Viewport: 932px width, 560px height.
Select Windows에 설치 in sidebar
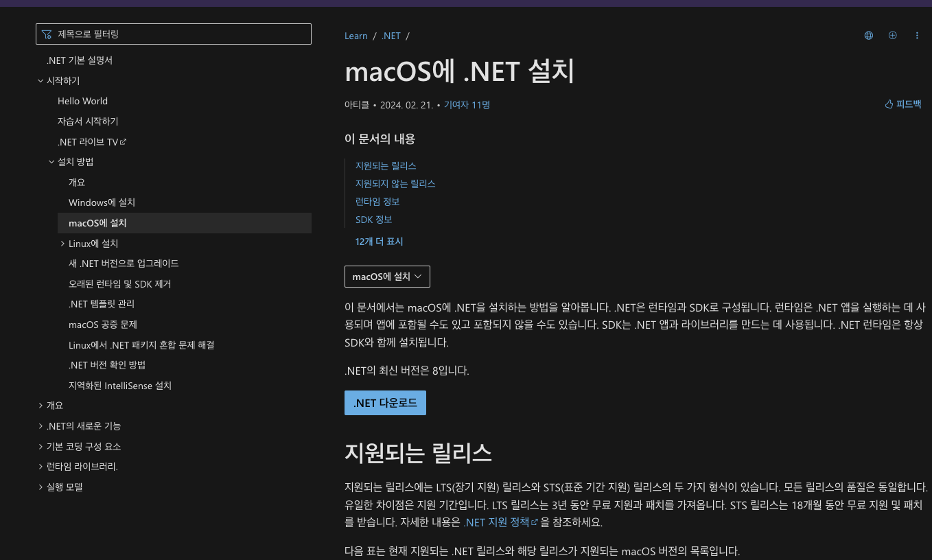tap(102, 202)
